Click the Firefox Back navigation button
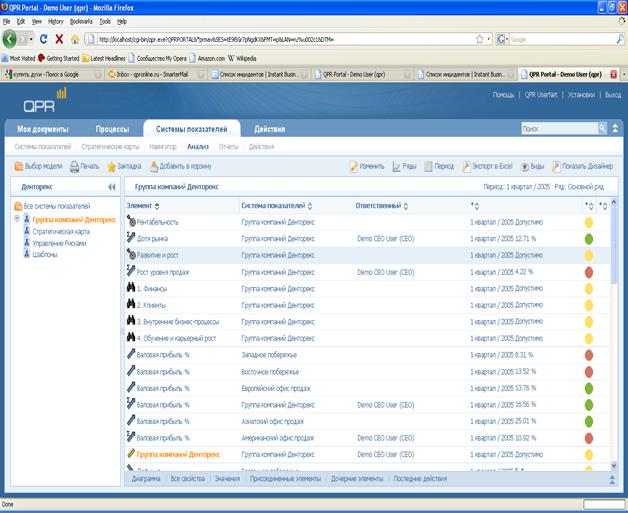This screenshot has width=628, height=513. coord(10,39)
